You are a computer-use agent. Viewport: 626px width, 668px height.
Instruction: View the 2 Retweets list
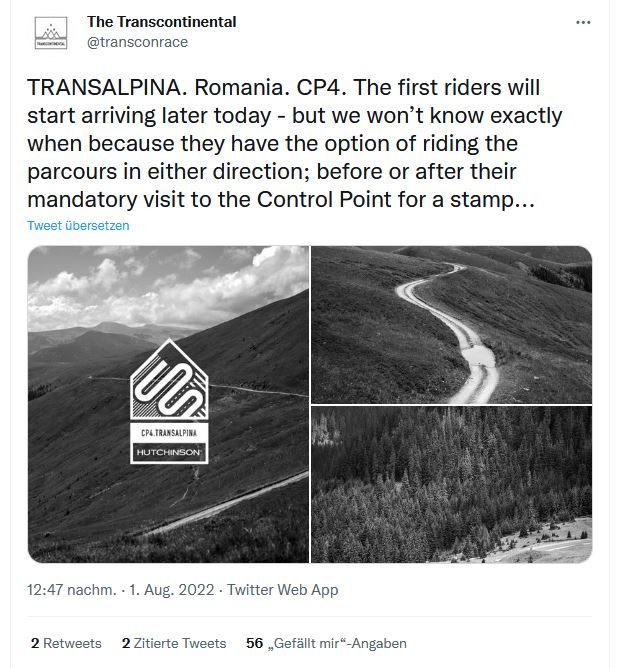pos(66,643)
